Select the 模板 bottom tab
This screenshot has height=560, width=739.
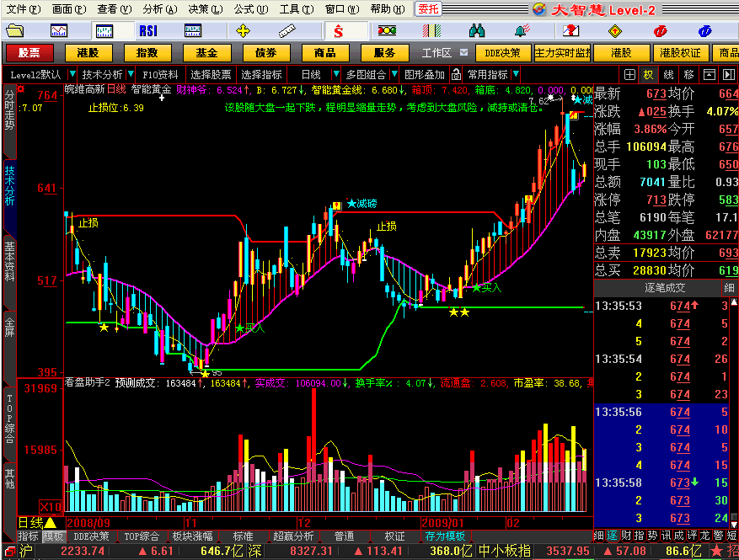click(x=53, y=536)
